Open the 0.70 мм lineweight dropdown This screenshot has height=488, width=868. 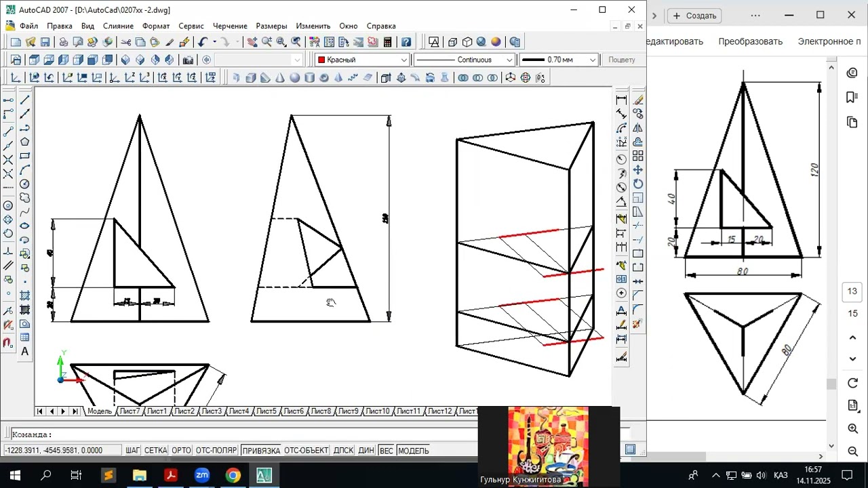(x=559, y=60)
